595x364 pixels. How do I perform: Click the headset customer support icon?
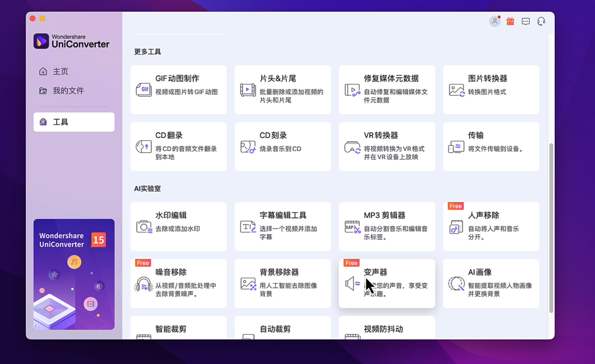pos(541,22)
